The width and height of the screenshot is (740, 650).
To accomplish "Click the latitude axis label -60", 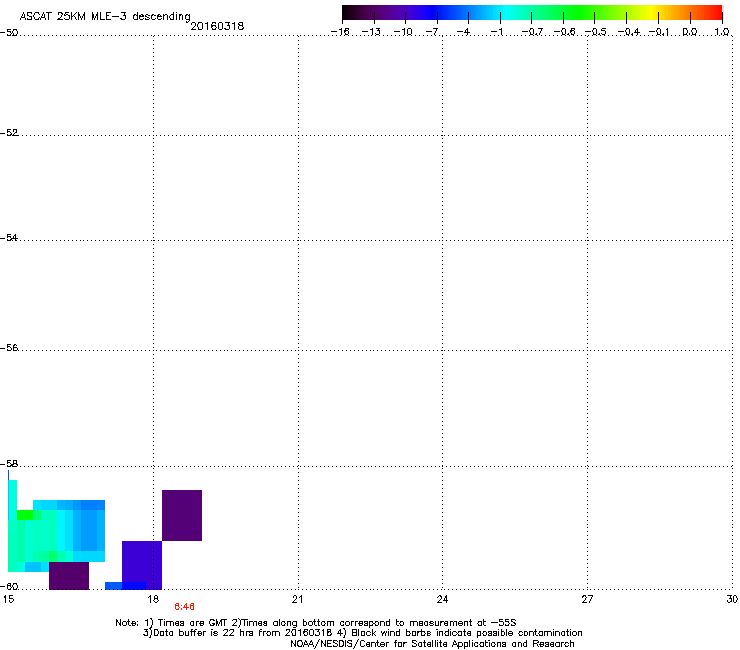I will (x=9, y=587).
